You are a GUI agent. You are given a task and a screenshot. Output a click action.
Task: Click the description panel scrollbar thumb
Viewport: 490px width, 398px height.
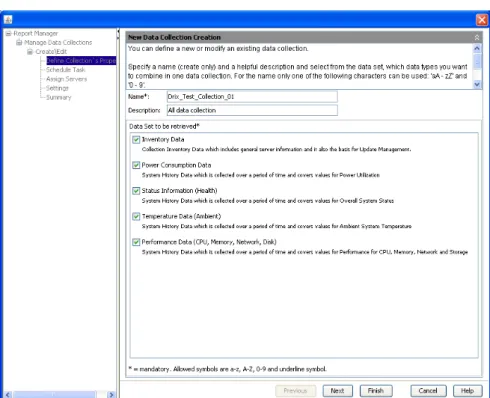[x=477, y=62]
